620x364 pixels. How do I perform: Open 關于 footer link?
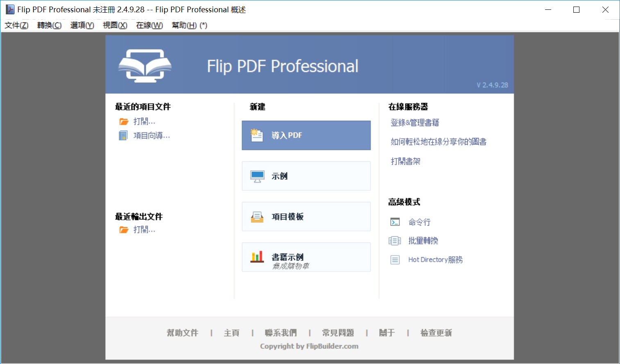pos(387,333)
